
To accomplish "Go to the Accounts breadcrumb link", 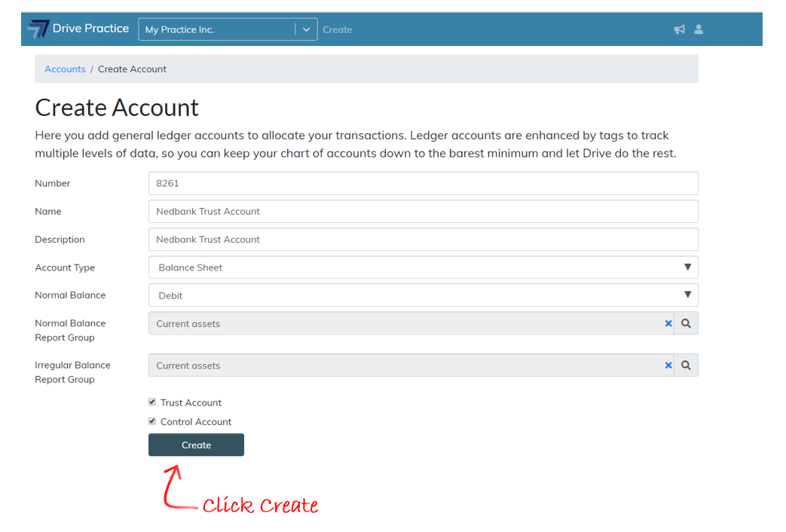I will click(x=65, y=69).
